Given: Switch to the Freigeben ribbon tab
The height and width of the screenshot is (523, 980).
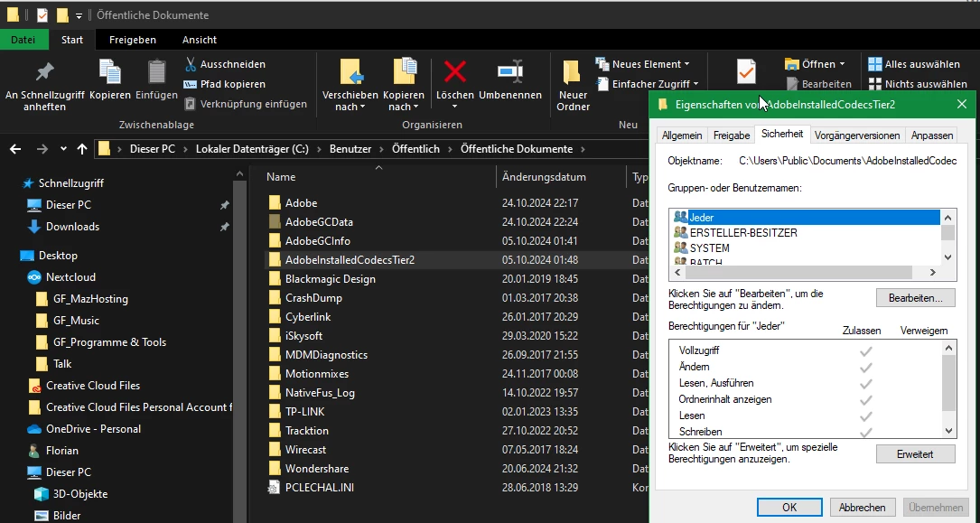Looking at the screenshot, I should coord(133,40).
